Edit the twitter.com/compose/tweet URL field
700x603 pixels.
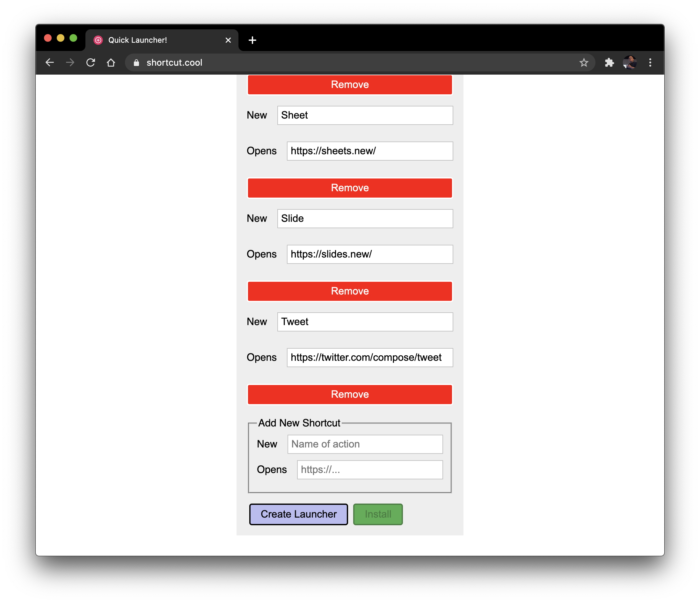click(369, 357)
